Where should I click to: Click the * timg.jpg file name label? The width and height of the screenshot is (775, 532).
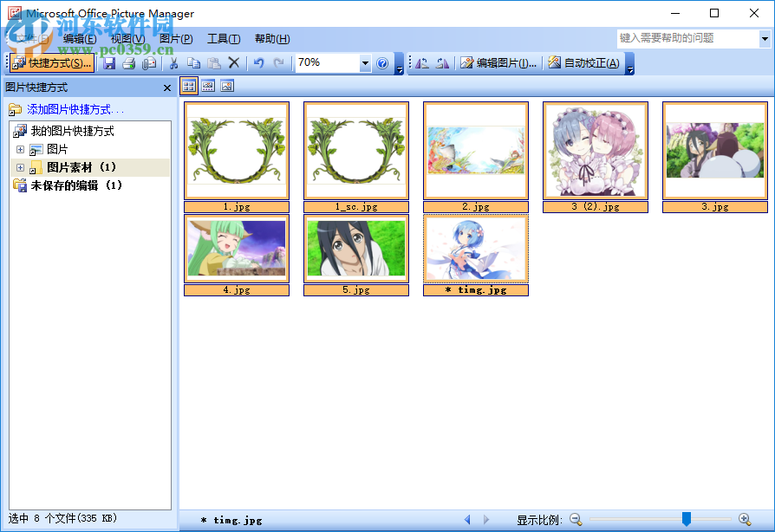pos(476,290)
